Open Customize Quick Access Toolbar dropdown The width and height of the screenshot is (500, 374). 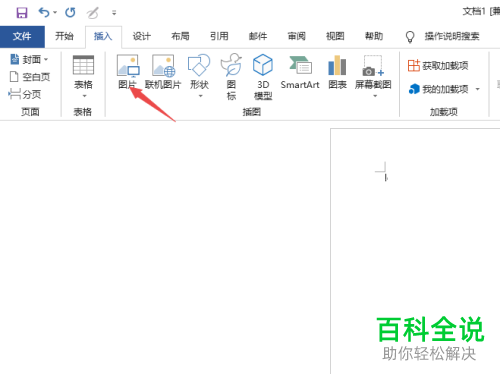click(x=114, y=13)
